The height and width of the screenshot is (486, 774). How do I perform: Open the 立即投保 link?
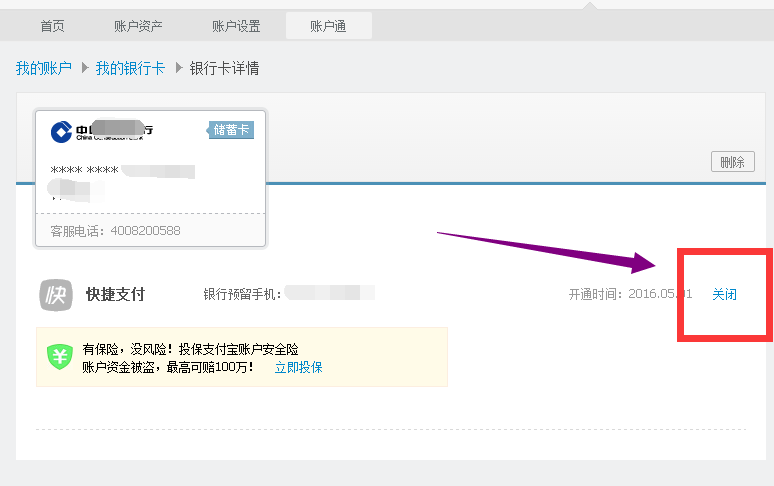click(298, 368)
